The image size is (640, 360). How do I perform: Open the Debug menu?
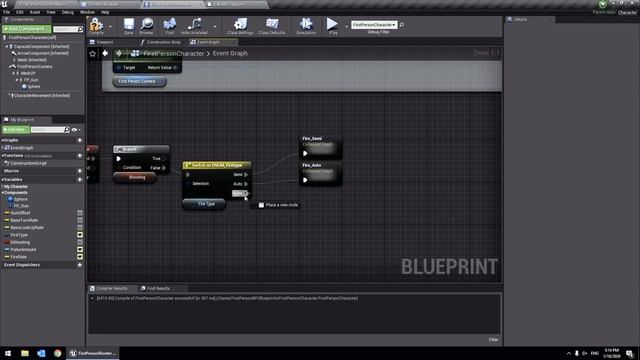click(67, 12)
